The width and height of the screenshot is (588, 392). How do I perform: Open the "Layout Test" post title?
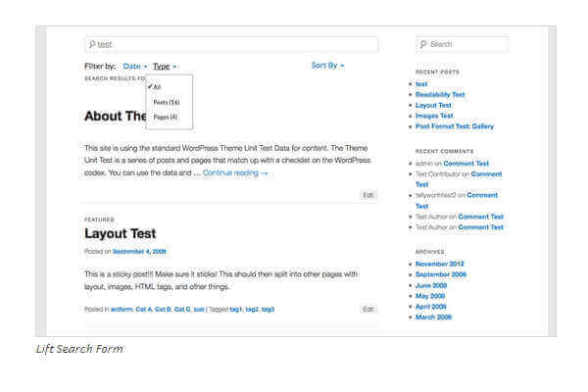[120, 234]
